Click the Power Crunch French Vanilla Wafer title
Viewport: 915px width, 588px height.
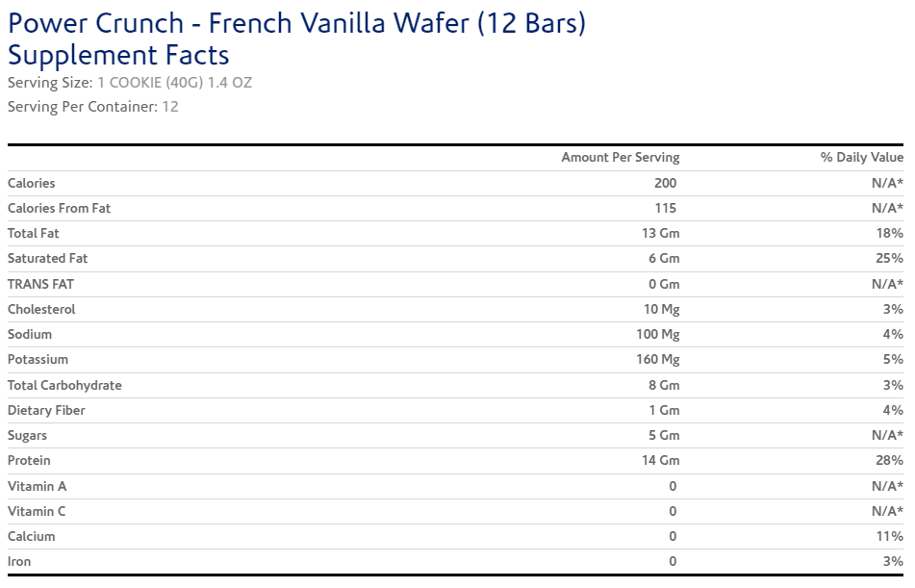click(x=296, y=23)
